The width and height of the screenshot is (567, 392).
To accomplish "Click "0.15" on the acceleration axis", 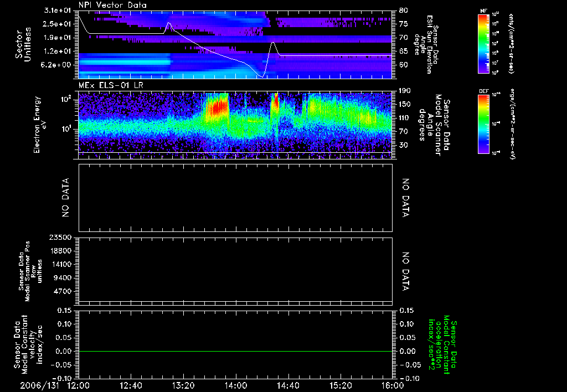I will (x=406, y=311).
